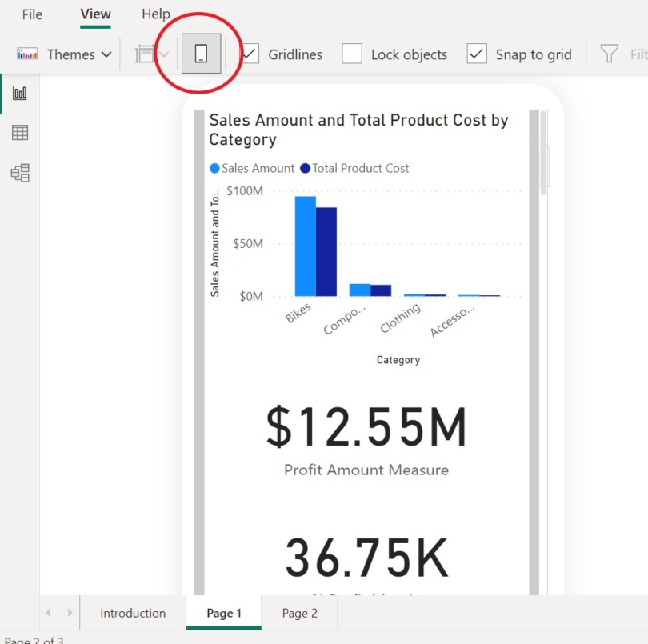
Task: Switch to Report view in left sidebar
Action: coord(19,92)
